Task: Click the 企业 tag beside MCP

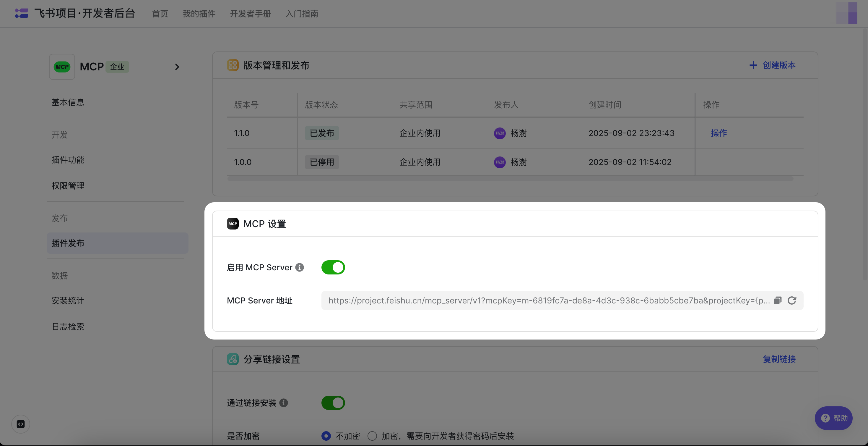Action: (x=117, y=67)
